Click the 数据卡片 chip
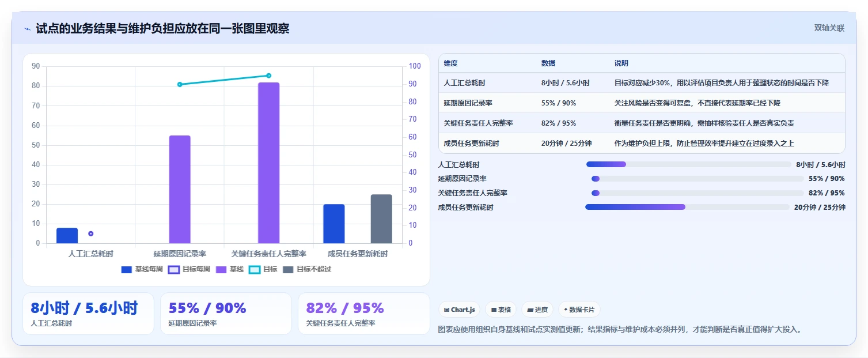The image size is (868, 358). (579, 310)
